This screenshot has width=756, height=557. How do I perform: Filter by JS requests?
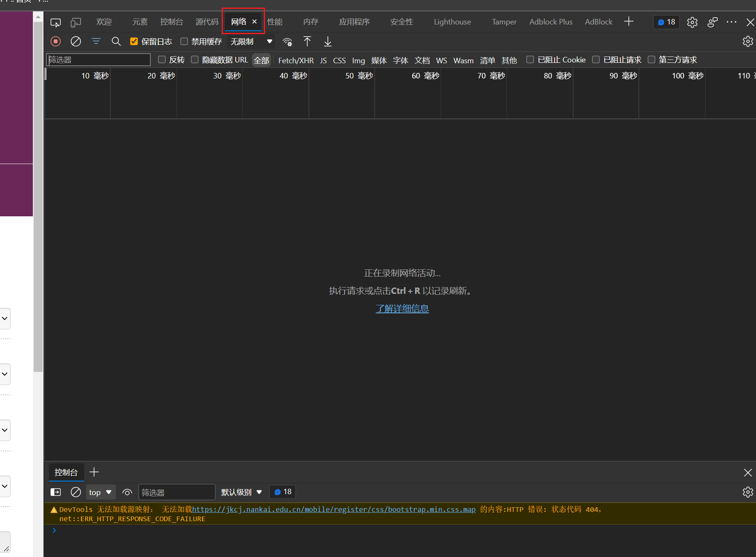323,60
